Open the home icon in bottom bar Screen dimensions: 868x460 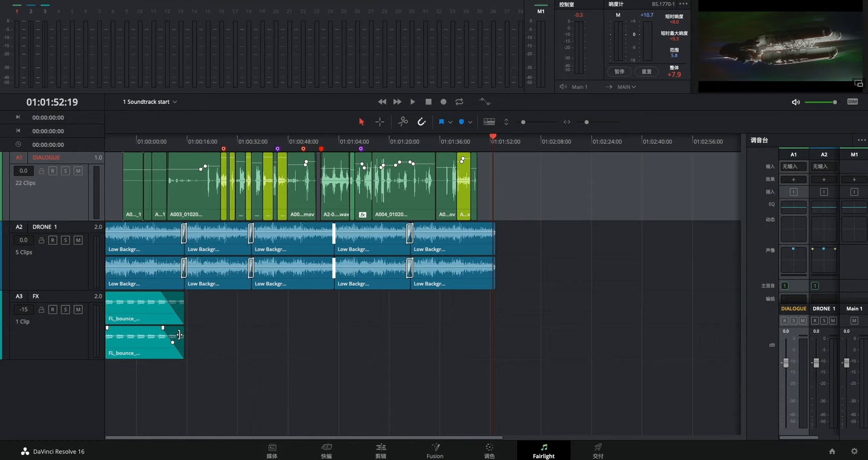click(832, 451)
